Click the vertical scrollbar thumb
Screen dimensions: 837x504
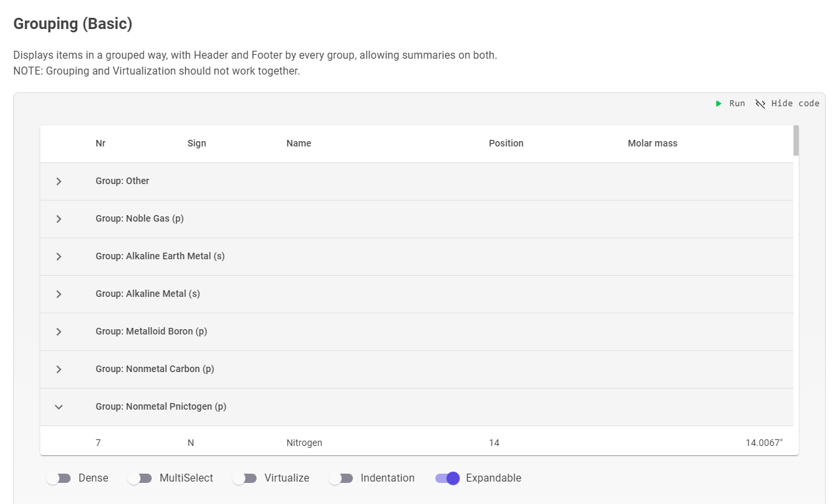pyautogui.click(x=795, y=141)
